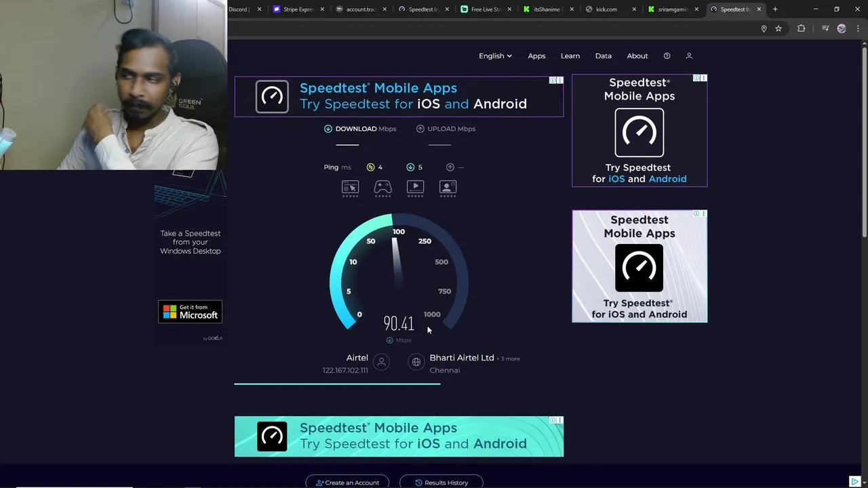868x488 pixels.
Task: Click the IP address 122.167.102.111
Action: click(x=345, y=370)
